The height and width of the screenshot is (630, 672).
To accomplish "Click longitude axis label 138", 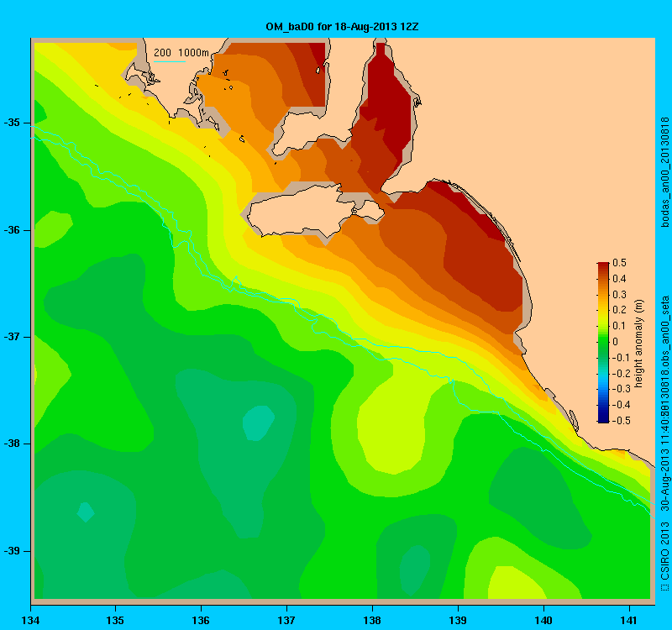I will click(x=372, y=620).
